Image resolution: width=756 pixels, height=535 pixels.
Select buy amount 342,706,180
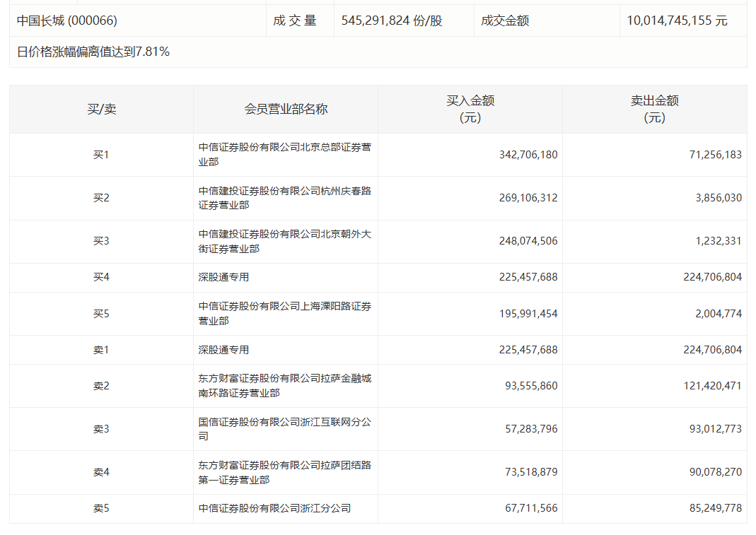[528, 155]
